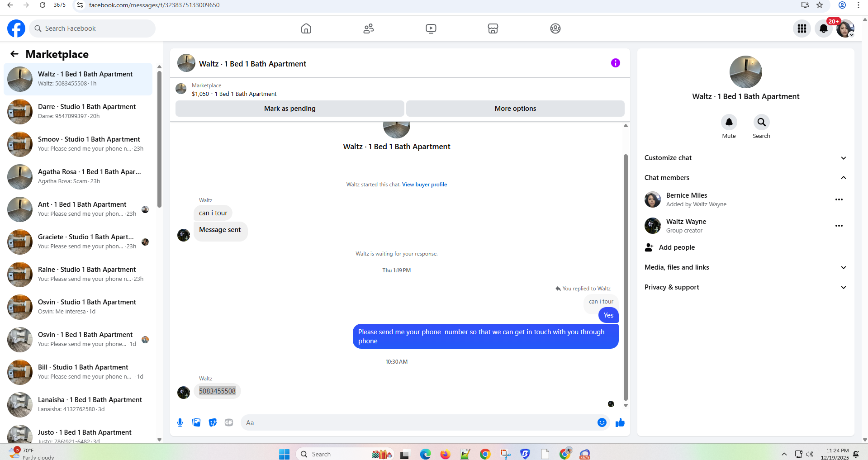The image size is (868, 460).
Task: Open the Video (Watch) icon
Action: (x=431, y=28)
